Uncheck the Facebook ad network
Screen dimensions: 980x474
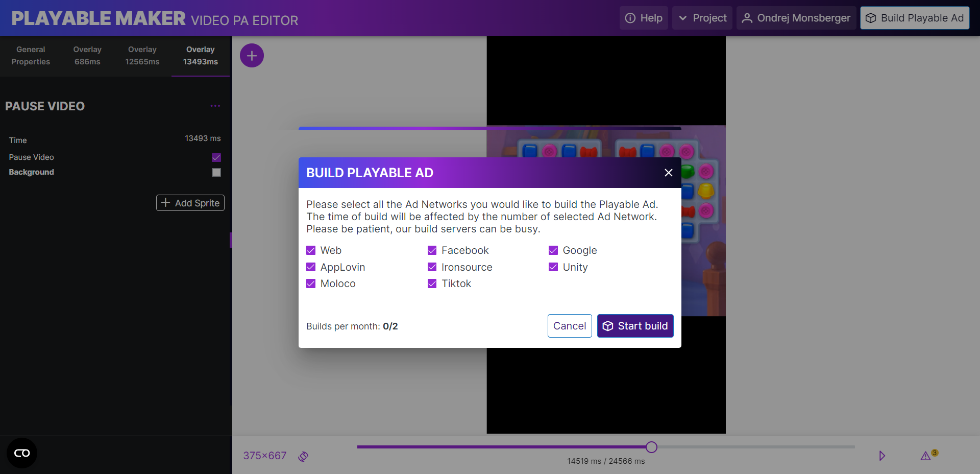432,250
